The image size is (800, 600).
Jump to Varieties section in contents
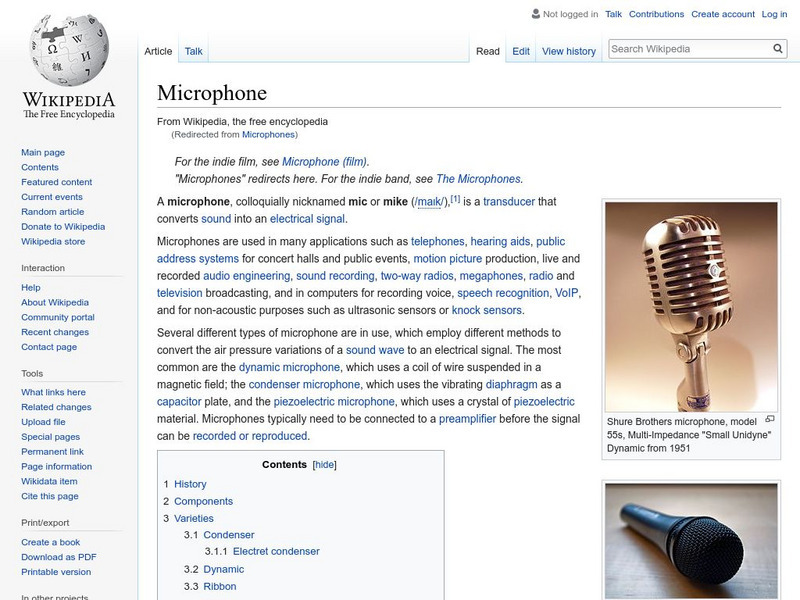pos(194,518)
